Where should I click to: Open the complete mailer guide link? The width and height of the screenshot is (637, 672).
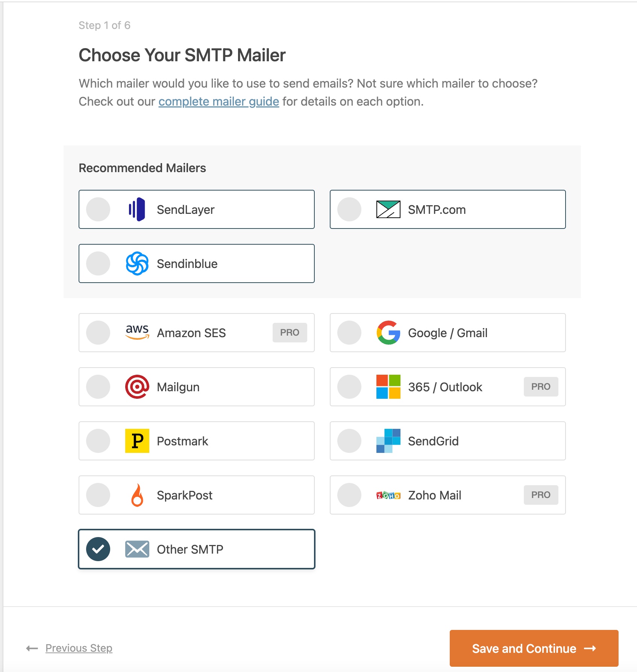click(218, 101)
